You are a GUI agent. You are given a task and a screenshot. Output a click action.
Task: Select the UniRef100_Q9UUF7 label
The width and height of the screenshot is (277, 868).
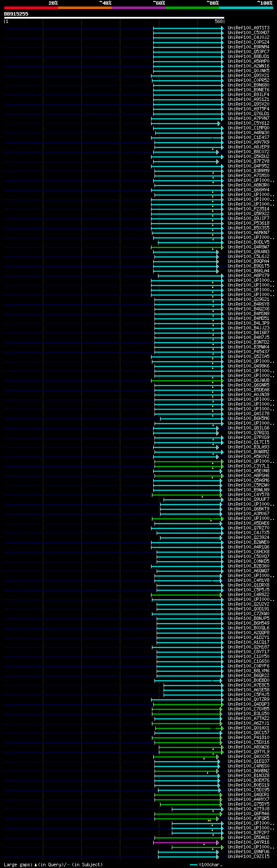(248, 499)
